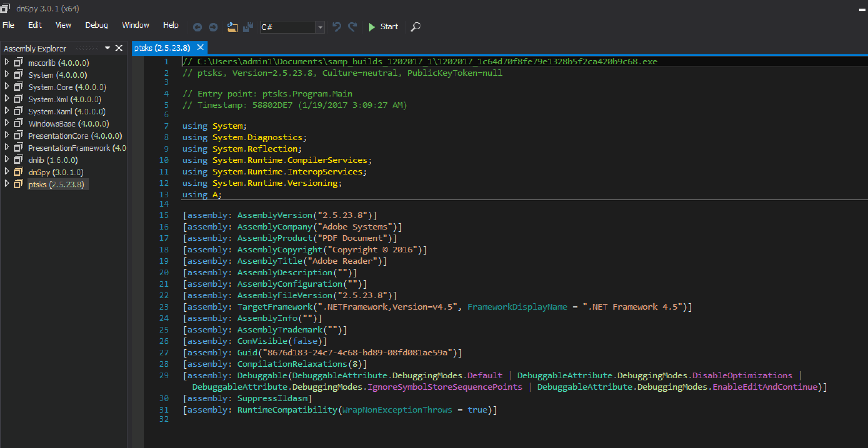Image resolution: width=868 pixels, height=448 pixels.
Task: Expand the PresentationCore node
Action: pyautogui.click(x=7, y=135)
